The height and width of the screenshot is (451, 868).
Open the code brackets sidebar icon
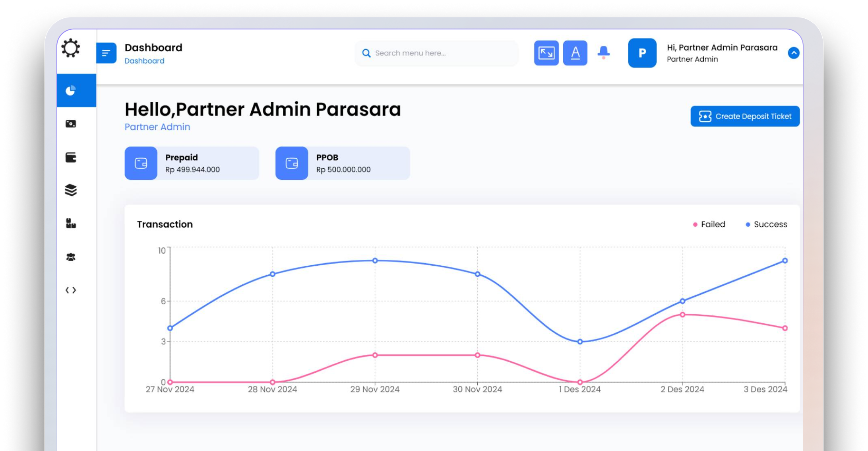click(71, 290)
